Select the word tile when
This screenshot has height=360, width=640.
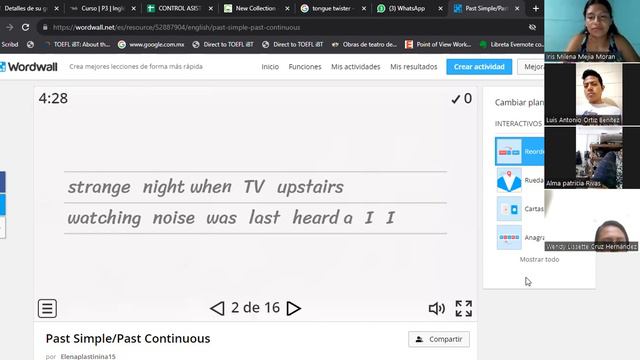211,187
